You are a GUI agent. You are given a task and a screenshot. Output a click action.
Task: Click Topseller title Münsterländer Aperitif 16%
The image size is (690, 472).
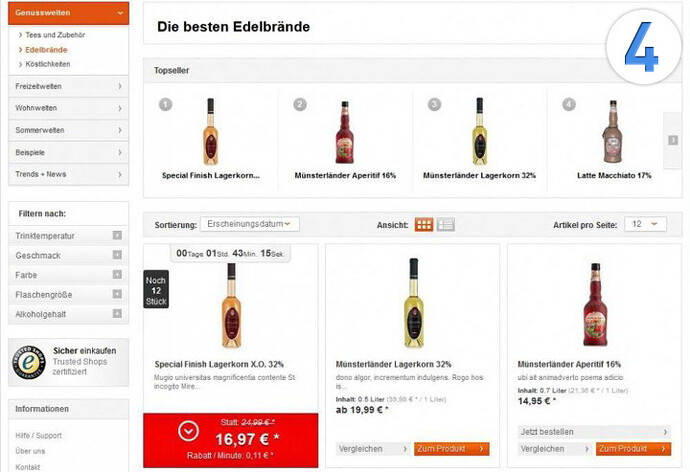345,176
